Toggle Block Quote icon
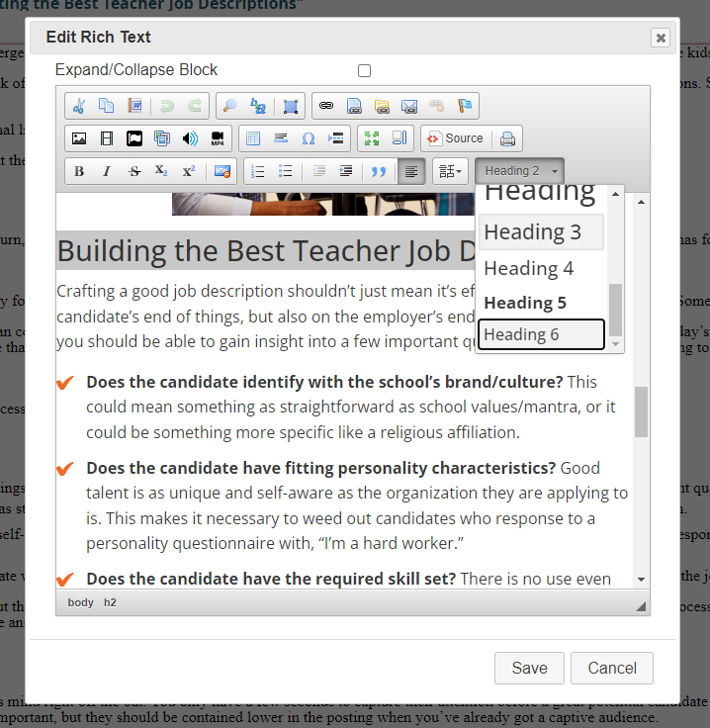Image resolution: width=710 pixels, height=728 pixels. click(x=378, y=171)
